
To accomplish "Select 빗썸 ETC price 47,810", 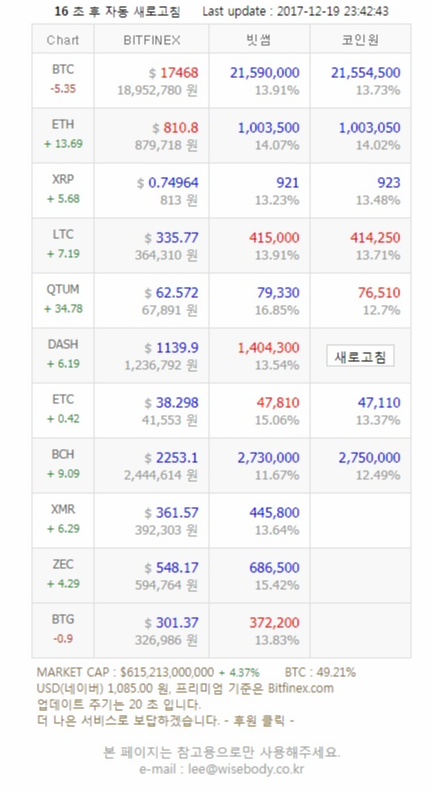I will click(x=278, y=403).
